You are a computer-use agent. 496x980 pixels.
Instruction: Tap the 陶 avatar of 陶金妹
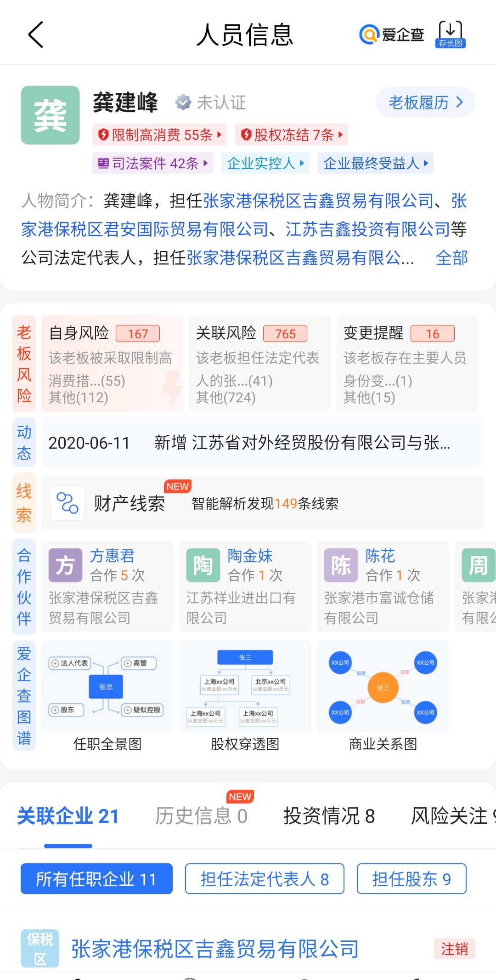pos(203,565)
